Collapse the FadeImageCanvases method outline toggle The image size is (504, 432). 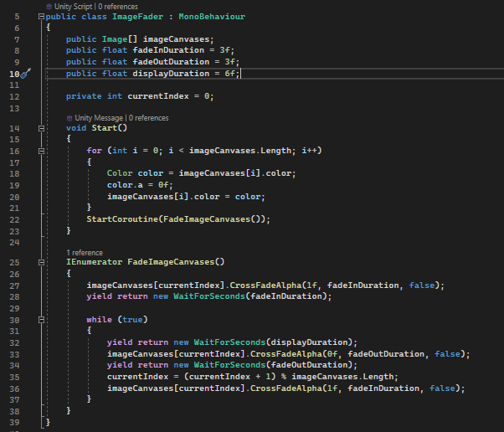coord(41,262)
